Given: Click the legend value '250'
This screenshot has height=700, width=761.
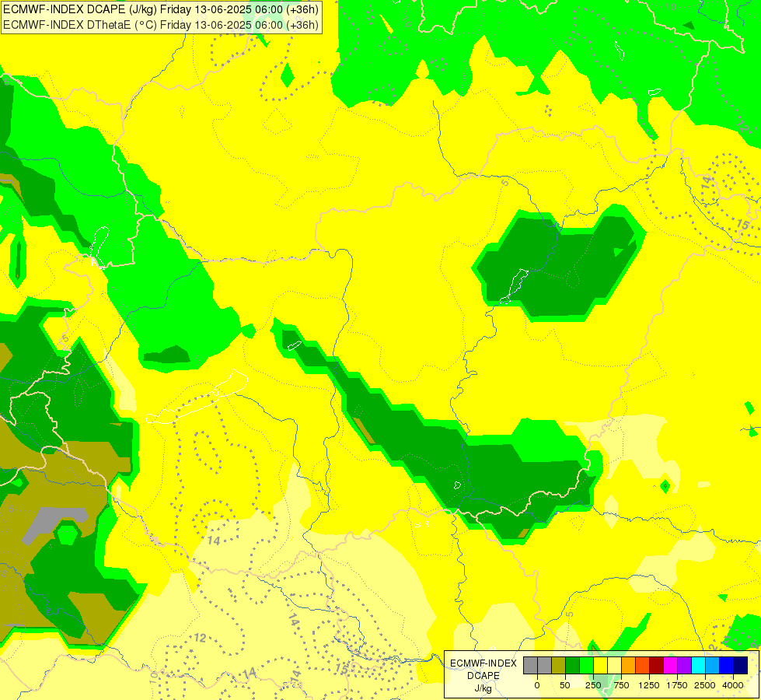Looking at the screenshot, I should 593,685.
